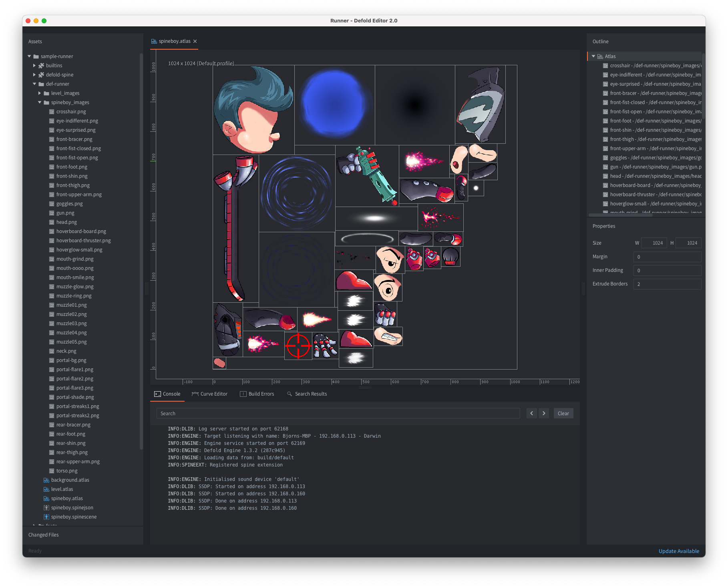Collapse the spineboy_images folder
728x587 pixels.
[x=40, y=103]
